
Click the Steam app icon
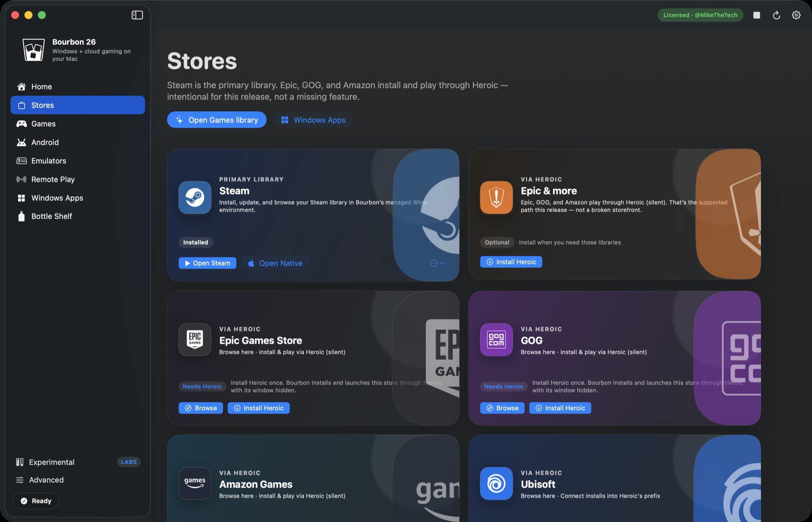coord(195,197)
